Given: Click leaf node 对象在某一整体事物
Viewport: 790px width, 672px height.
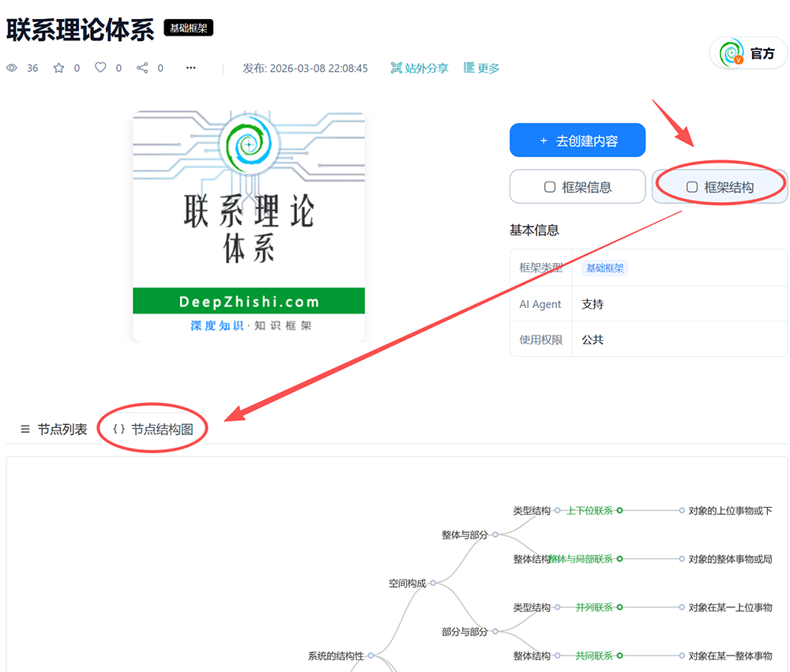Looking at the screenshot, I should 730,656.
